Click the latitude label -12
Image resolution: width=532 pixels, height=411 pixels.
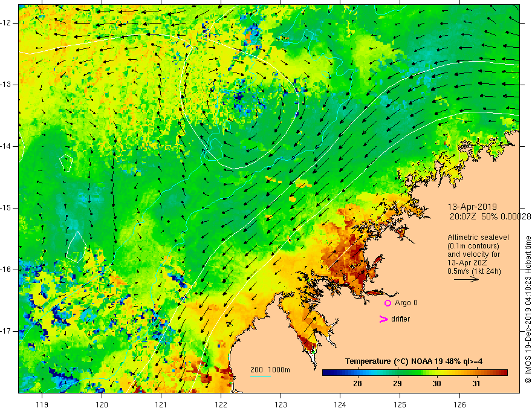[6, 23]
